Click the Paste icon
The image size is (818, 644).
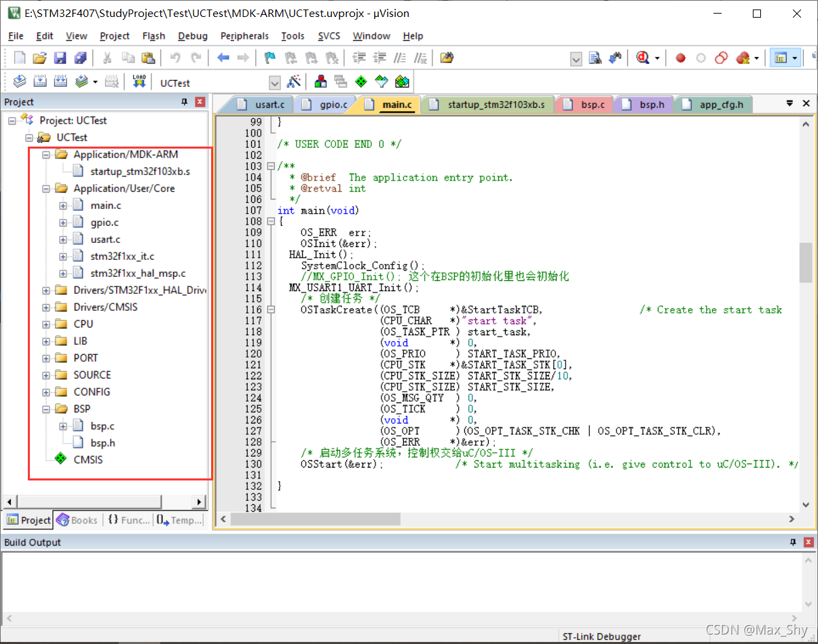pos(149,58)
